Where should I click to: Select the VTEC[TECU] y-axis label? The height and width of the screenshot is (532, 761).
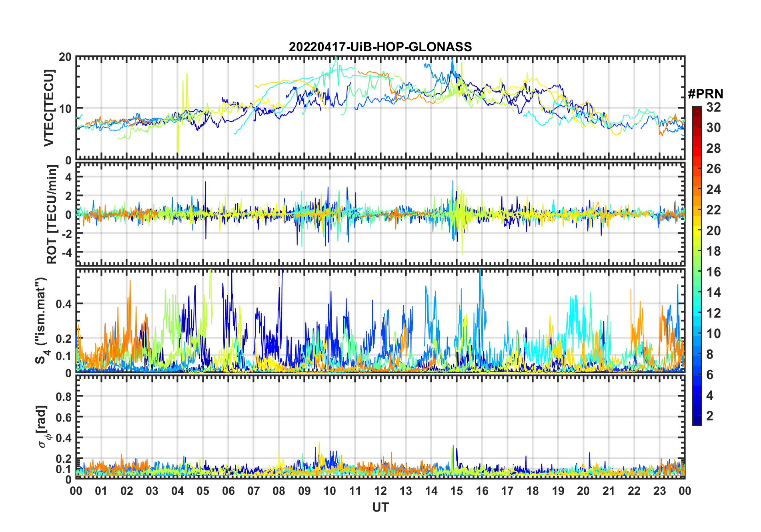click(49, 108)
